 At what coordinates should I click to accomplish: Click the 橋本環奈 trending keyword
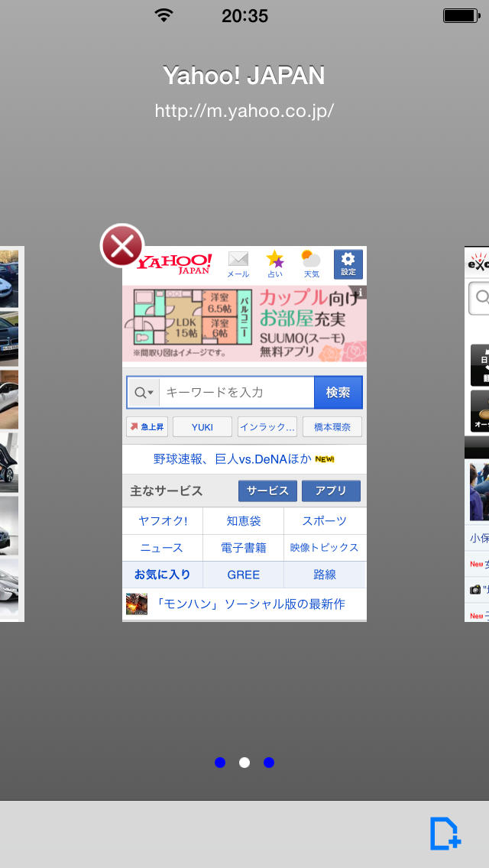(332, 427)
